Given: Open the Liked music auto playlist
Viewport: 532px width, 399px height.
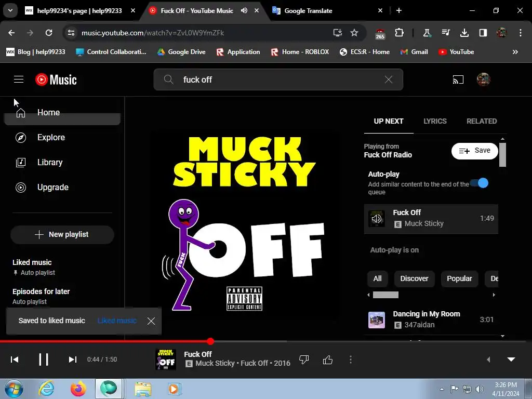Looking at the screenshot, I should tap(62, 267).
